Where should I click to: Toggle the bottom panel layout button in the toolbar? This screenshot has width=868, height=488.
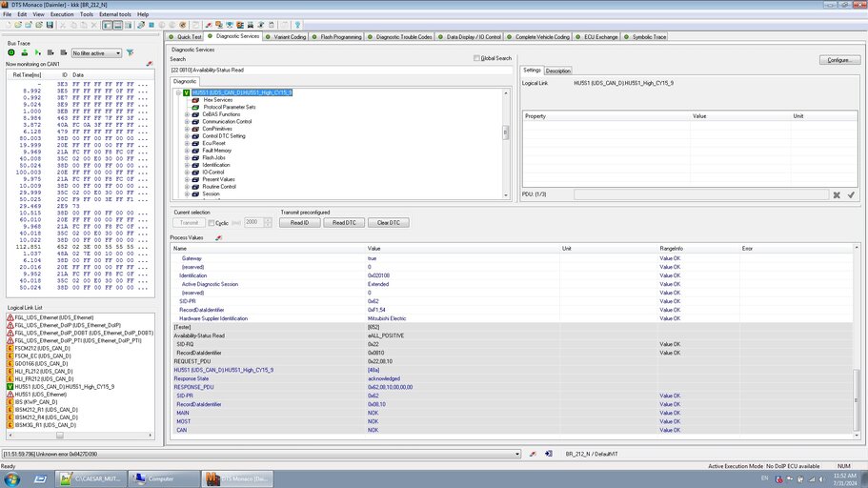point(118,25)
